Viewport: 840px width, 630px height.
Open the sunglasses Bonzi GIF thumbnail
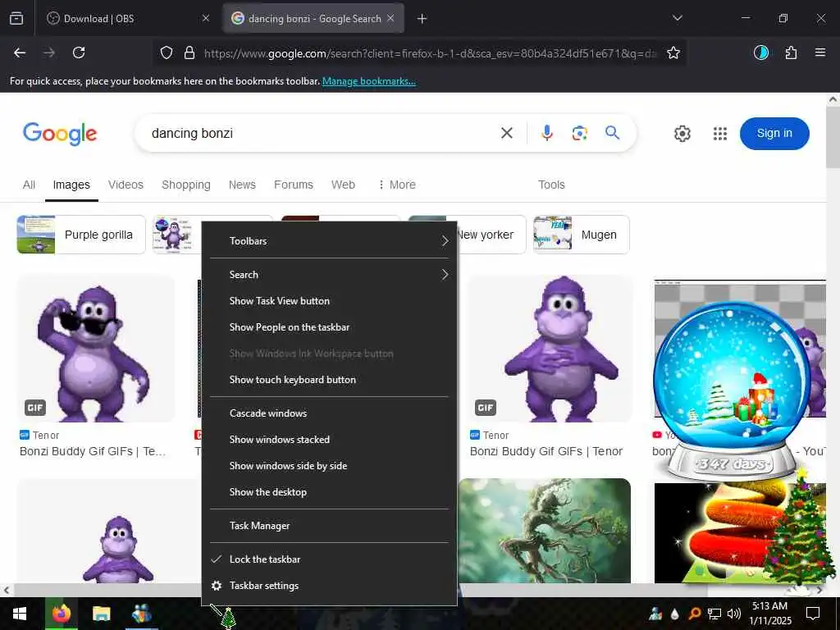(97, 349)
